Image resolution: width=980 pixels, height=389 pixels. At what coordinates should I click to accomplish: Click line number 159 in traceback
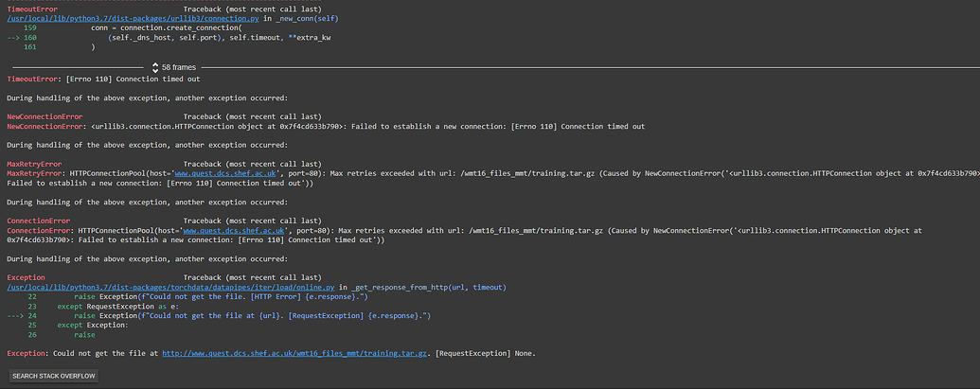coord(30,27)
